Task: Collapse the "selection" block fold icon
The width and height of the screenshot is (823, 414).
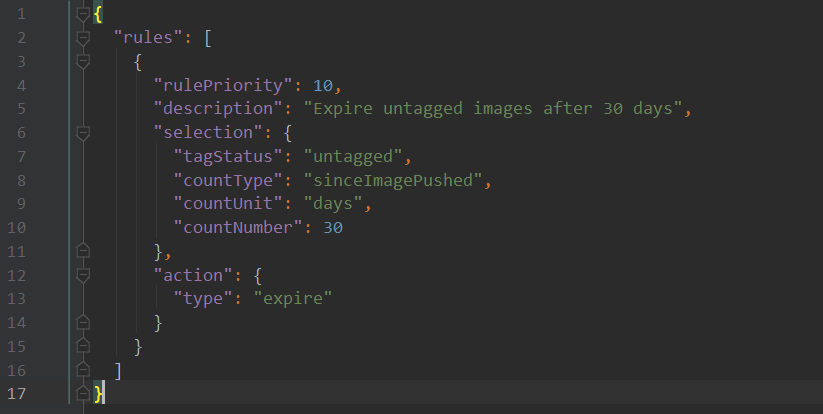Action: point(83,133)
